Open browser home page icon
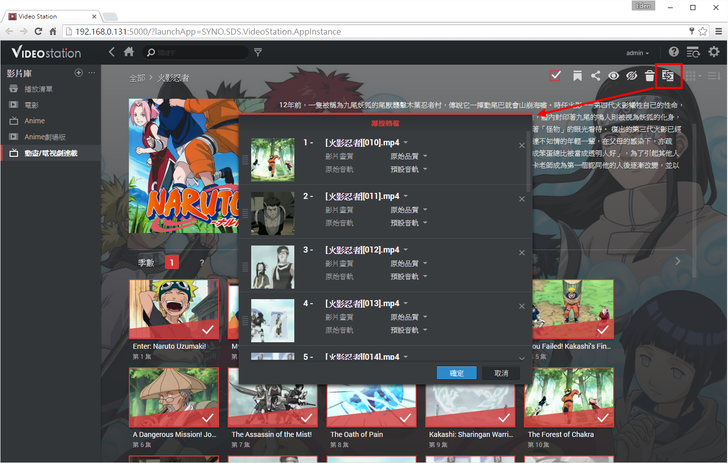The width and height of the screenshot is (728, 463). (53, 32)
